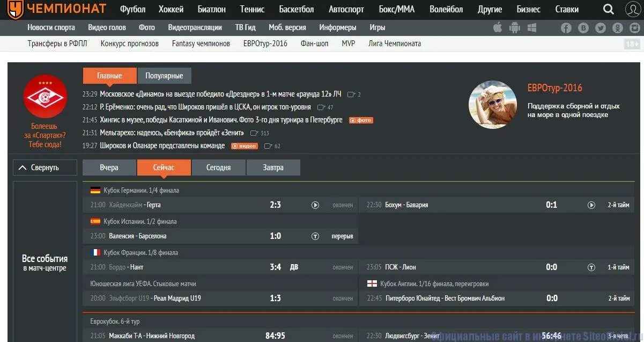Open comments icon for Московское Динамо news

351,94
